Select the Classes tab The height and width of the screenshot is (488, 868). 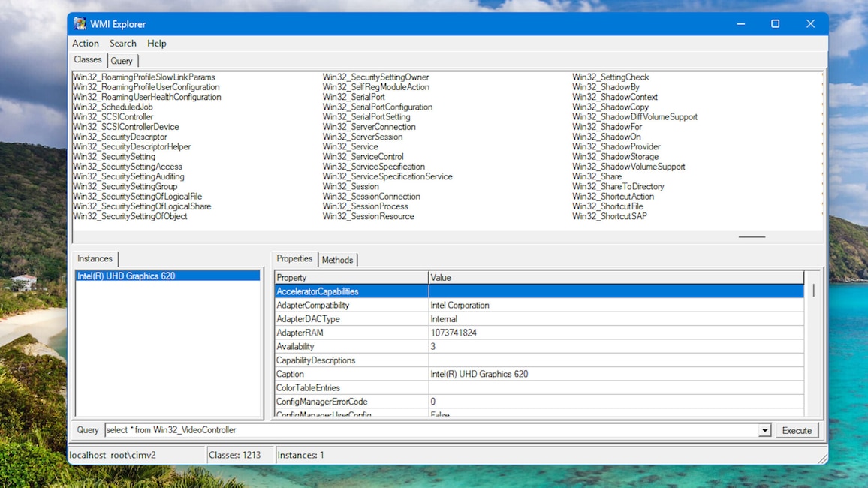point(88,60)
